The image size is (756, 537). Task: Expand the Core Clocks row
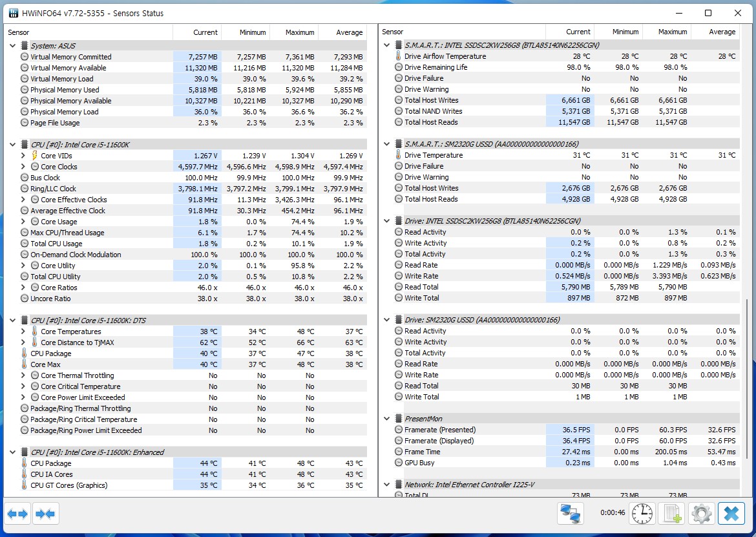23,166
